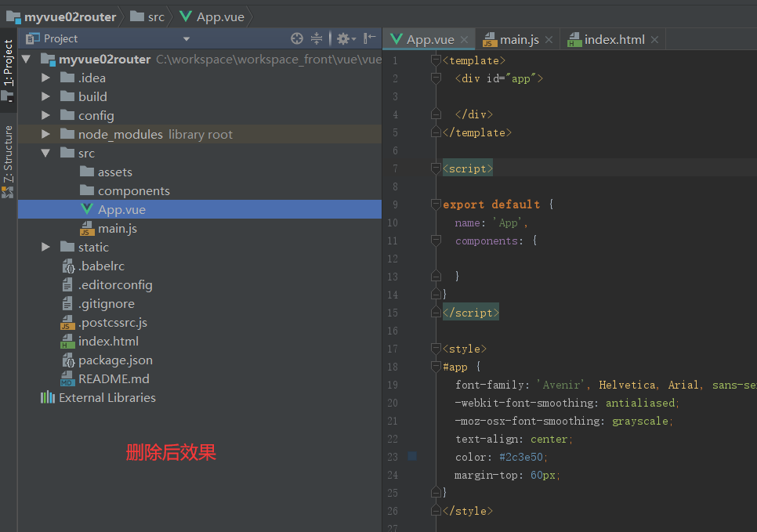Close the main.js editor tab

549,40
